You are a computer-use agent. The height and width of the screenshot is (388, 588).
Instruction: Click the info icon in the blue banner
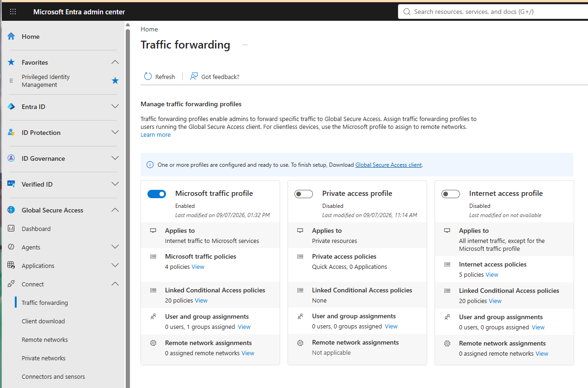[150, 165]
